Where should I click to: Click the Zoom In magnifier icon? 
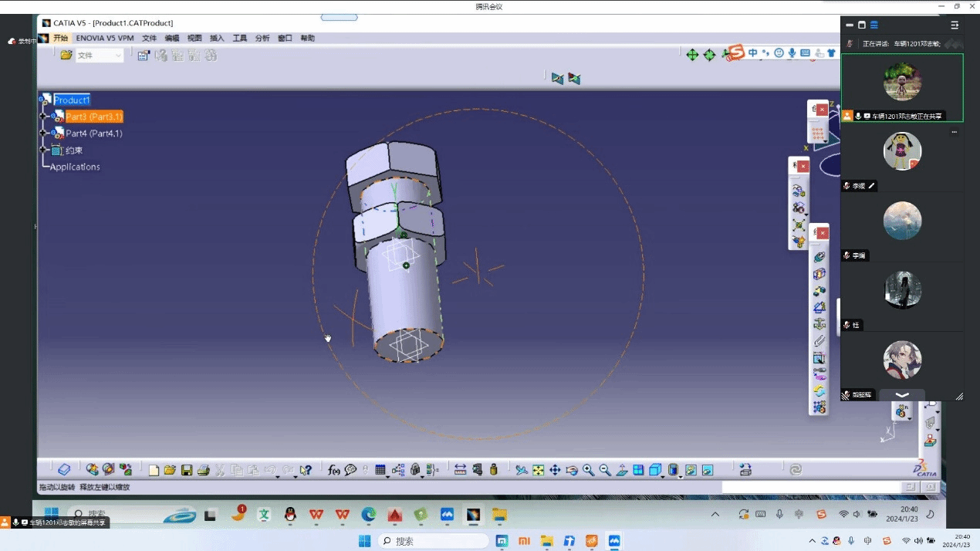click(589, 470)
